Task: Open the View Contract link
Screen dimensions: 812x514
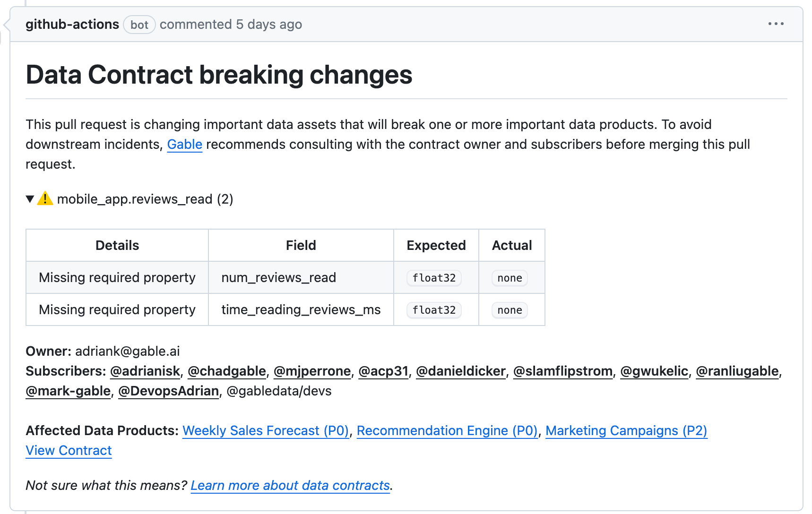Action: point(68,450)
